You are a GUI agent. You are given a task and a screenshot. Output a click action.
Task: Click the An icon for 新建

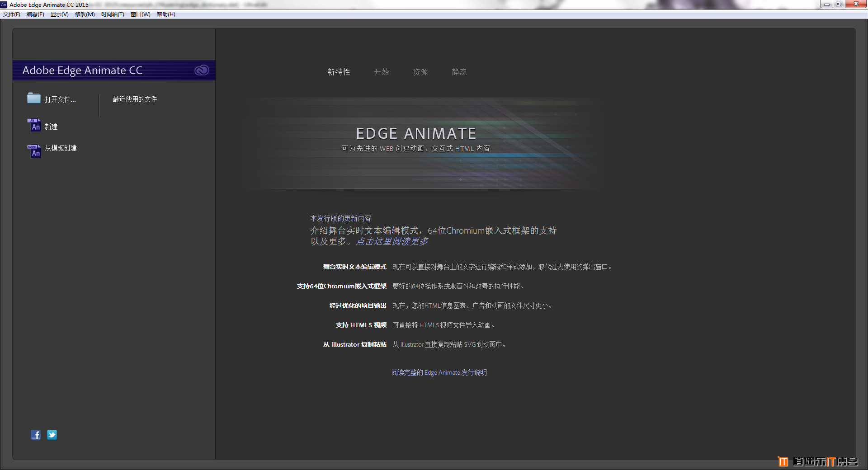[34, 125]
